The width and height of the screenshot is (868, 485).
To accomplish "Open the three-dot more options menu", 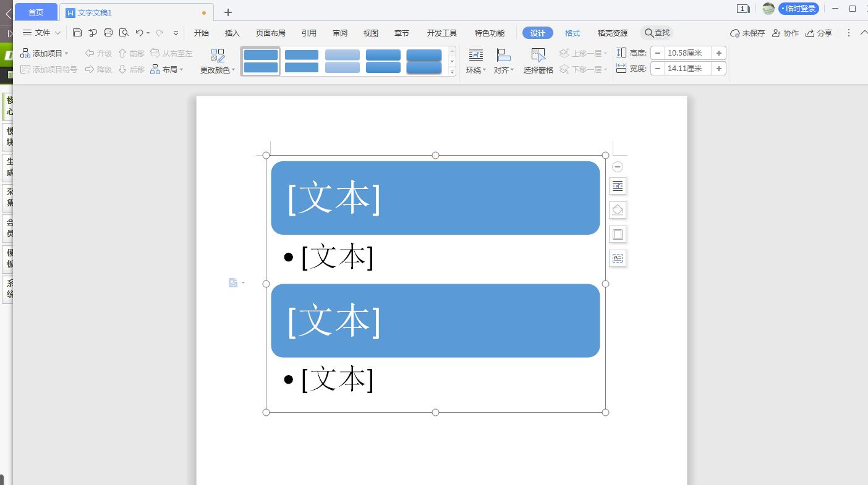I will coord(849,33).
